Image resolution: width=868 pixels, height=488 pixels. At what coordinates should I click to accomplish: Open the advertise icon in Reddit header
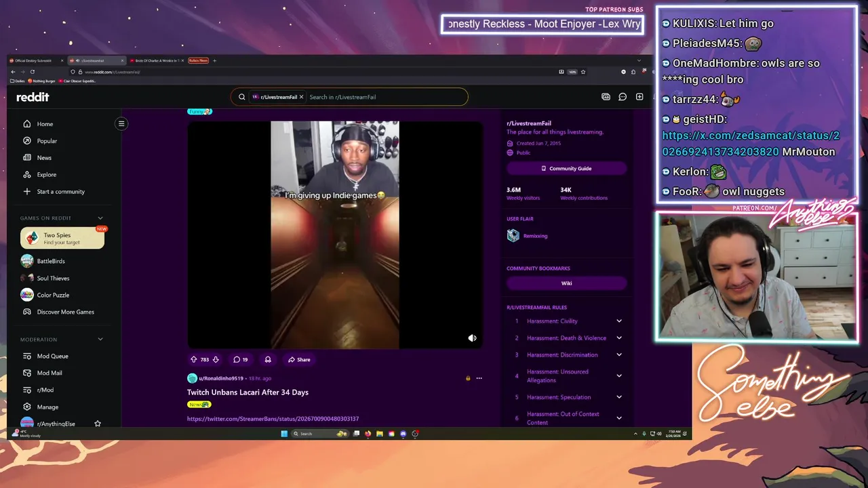(x=606, y=97)
